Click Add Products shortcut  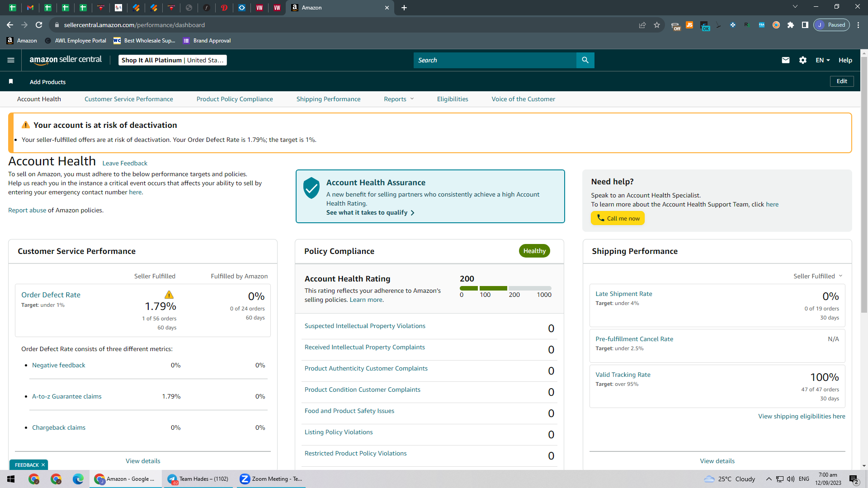point(48,82)
